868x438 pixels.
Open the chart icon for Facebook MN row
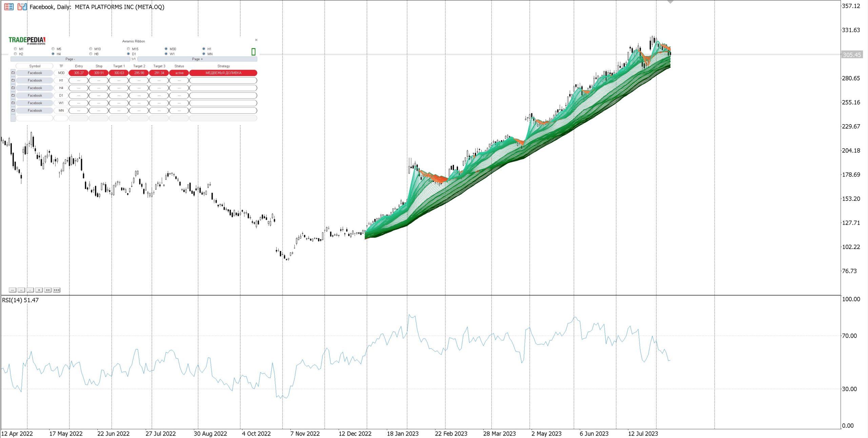pos(13,110)
